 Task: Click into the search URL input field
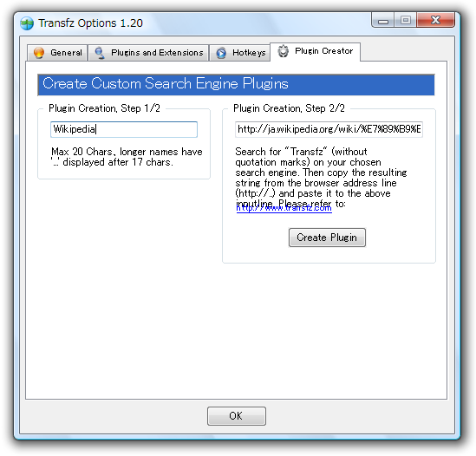(329, 130)
